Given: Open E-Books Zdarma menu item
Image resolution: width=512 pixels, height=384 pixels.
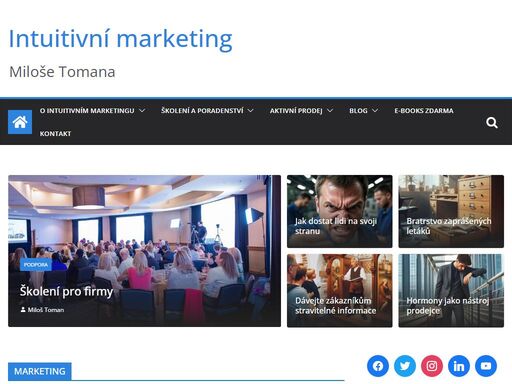Looking at the screenshot, I should tap(424, 111).
